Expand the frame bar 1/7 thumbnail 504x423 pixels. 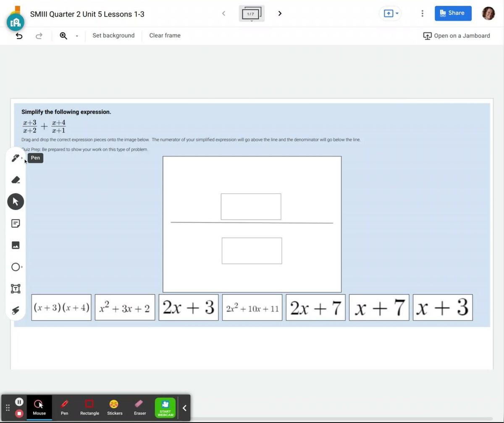pyautogui.click(x=251, y=14)
